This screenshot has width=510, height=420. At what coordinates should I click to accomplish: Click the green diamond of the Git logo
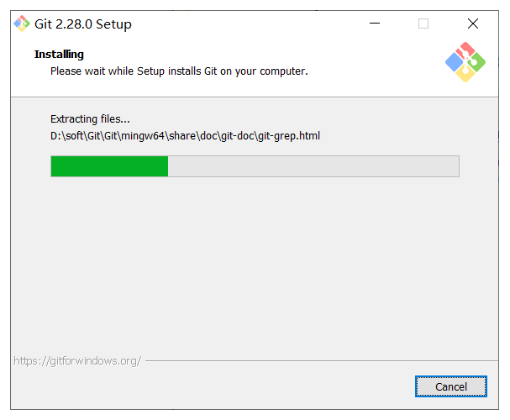tap(477, 62)
